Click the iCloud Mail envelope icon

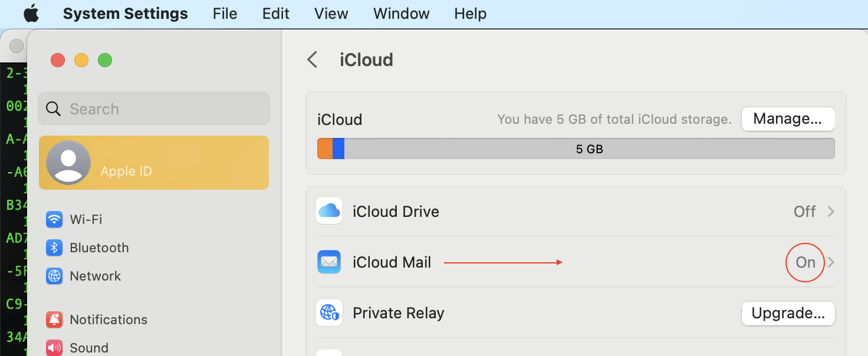(x=329, y=262)
